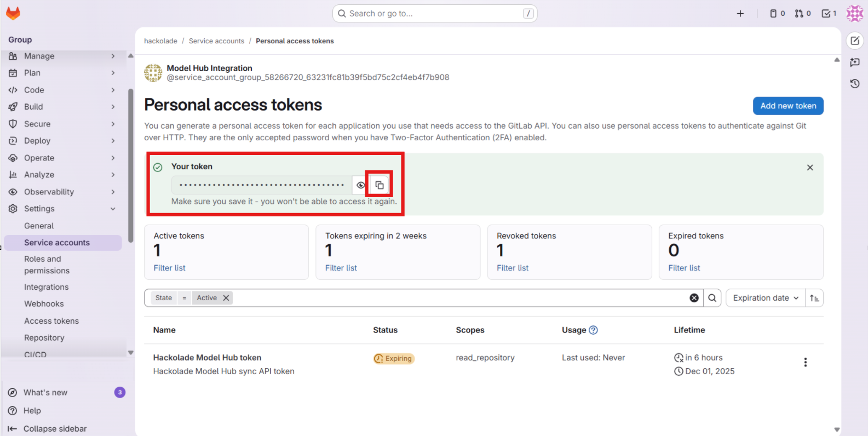Click the State filter token label
The image size is (868, 436).
pyautogui.click(x=163, y=298)
